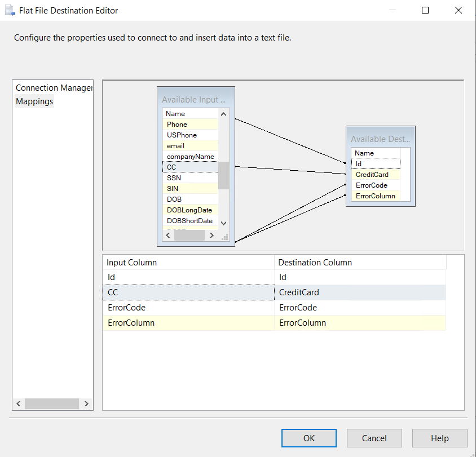This screenshot has height=457, width=476.
Task: Select DOBLongDate in the input columns list
Action: 189,210
